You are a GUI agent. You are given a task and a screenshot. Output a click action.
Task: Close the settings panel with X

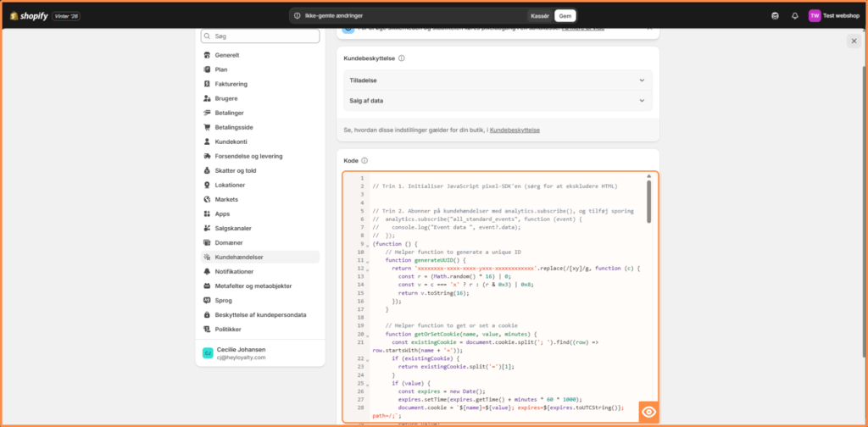(854, 41)
